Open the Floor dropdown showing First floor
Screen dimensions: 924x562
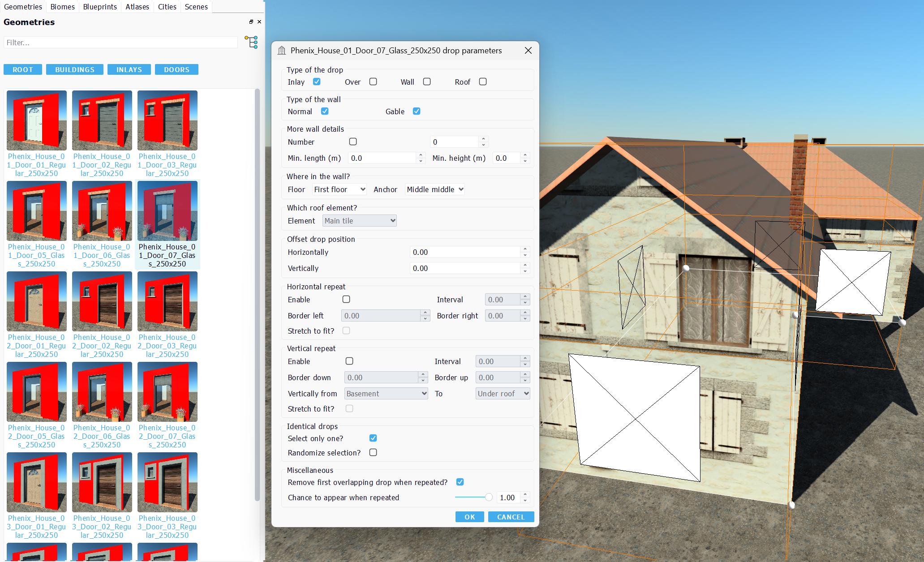coord(340,189)
